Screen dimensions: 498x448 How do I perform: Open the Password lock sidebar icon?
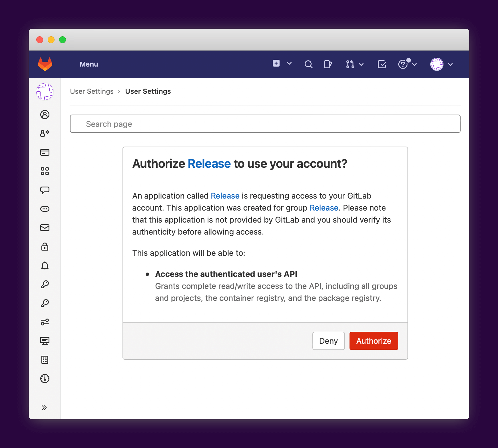pos(45,247)
